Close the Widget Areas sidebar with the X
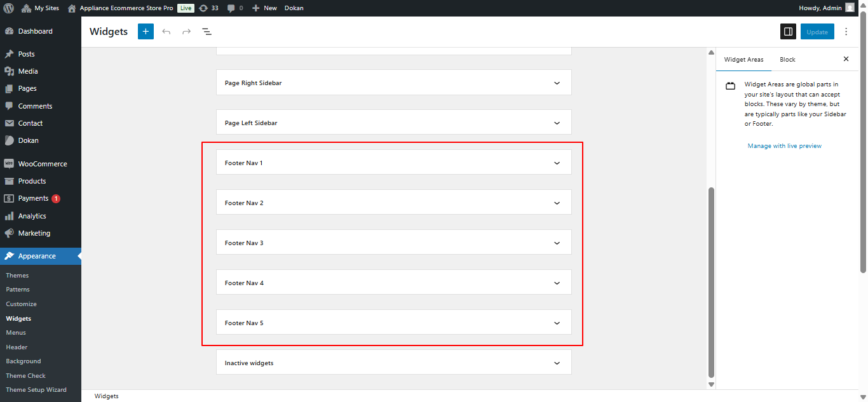Image resolution: width=868 pixels, height=402 pixels. click(846, 58)
